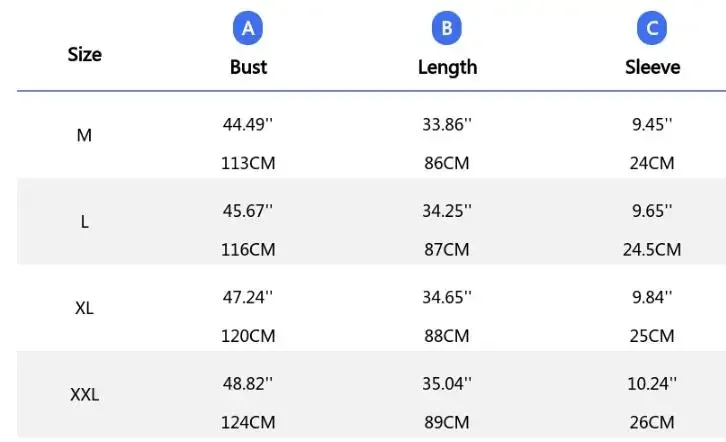Viewport: 726px width, 442px height.
Task: Click the 113CM bust measurement
Action: (x=248, y=163)
